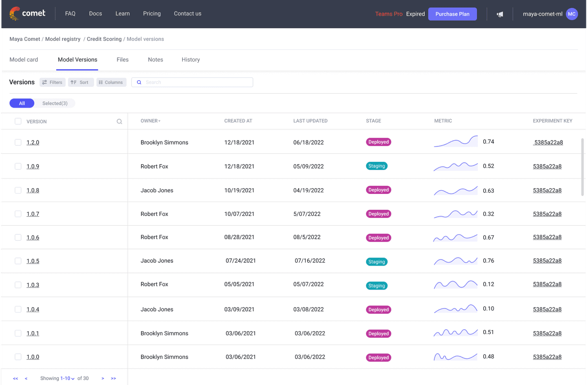Open the Filters panel
The width and height of the screenshot is (588, 385).
tap(52, 82)
